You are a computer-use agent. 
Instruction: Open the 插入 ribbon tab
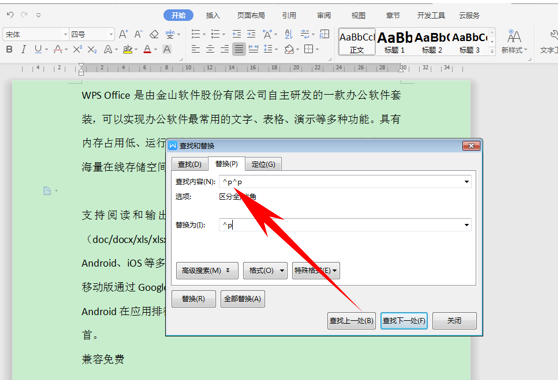coord(213,15)
